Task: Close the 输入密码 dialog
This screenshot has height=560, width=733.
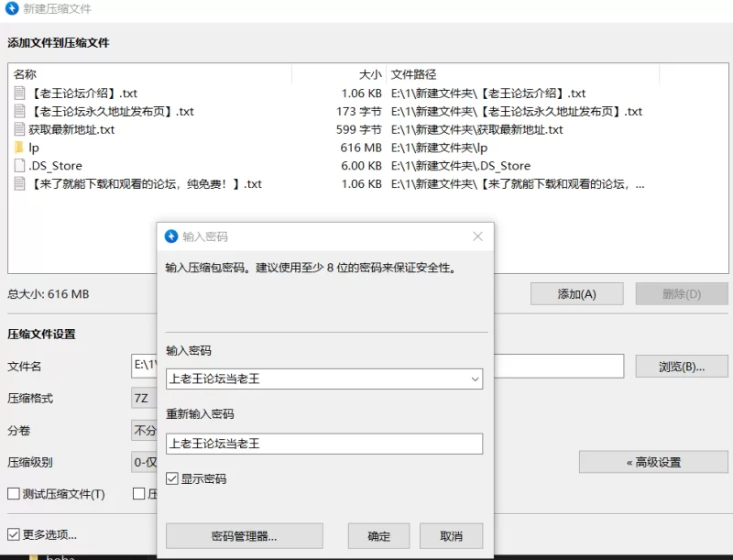Action: coord(477,236)
